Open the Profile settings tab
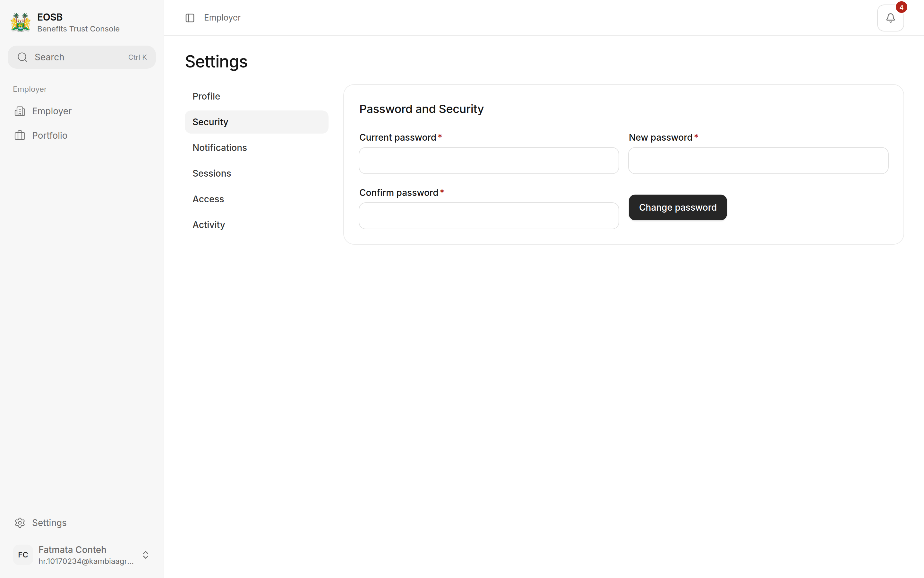This screenshot has width=924, height=578. (257, 96)
